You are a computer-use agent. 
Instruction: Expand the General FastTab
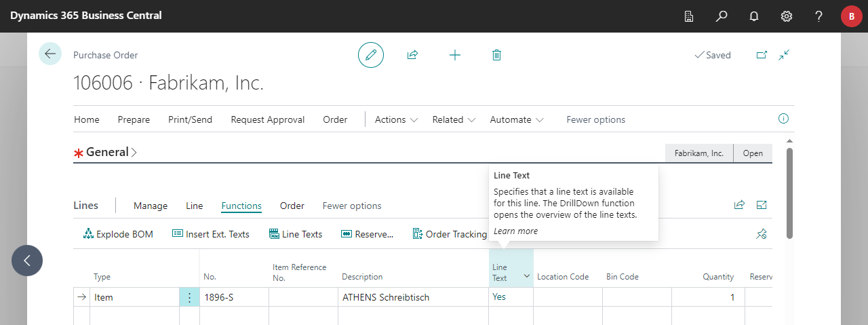pyautogui.click(x=112, y=152)
